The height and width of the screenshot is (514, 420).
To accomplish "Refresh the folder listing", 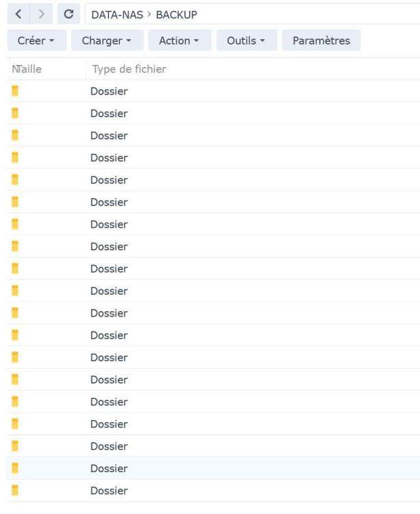I will pyautogui.click(x=69, y=14).
